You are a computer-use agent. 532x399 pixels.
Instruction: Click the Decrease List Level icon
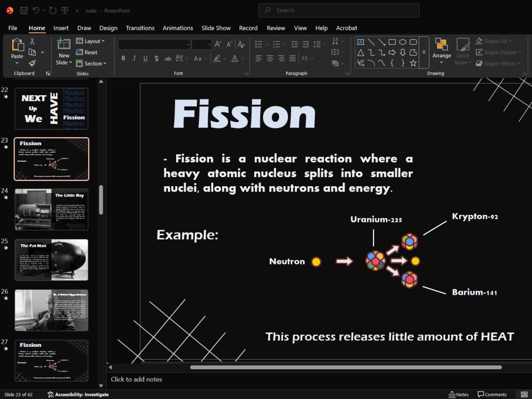[295, 44]
